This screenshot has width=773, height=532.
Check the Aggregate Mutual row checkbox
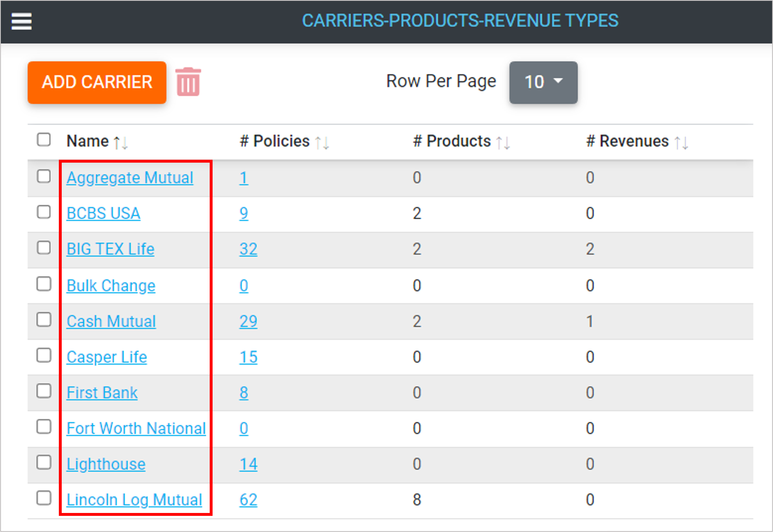(44, 176)
